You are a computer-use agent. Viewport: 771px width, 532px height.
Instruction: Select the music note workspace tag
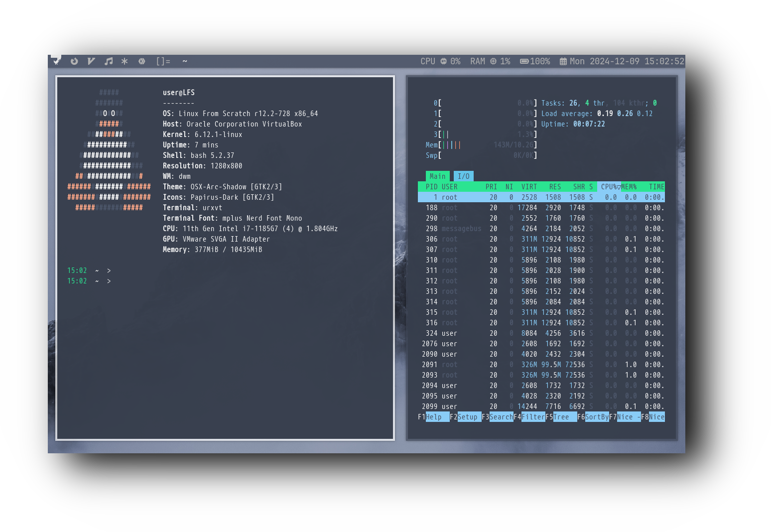pyautogui.click(x=108, y=61)
